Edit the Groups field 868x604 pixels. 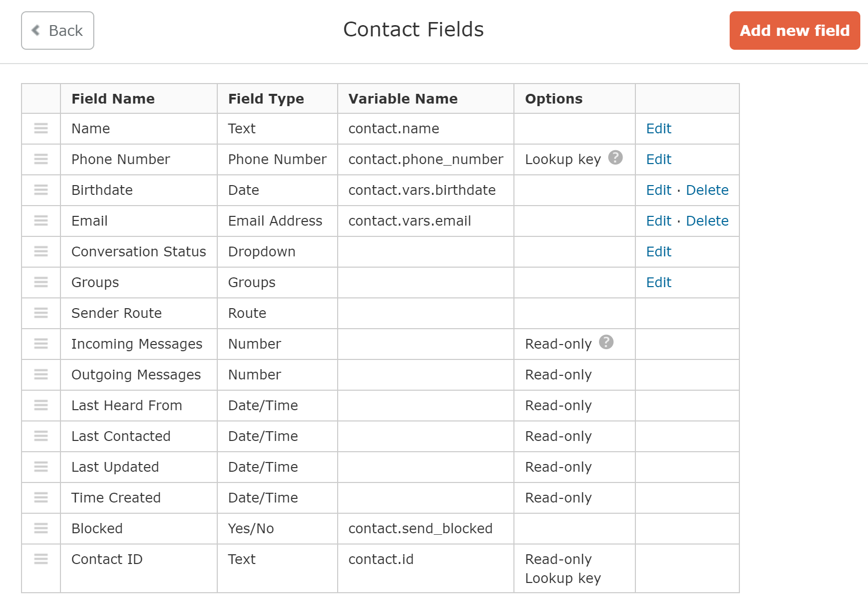pyautogui.click(x=658, y=283)
